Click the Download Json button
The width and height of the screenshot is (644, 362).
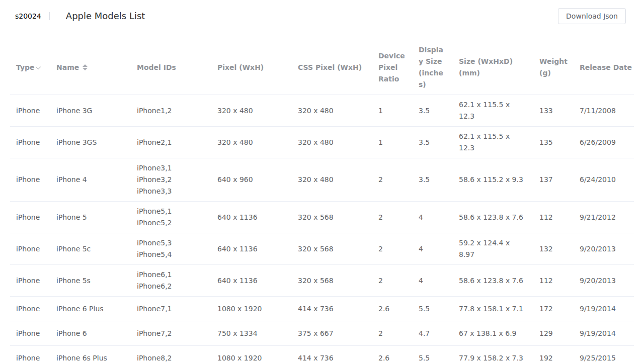pos(592,16)
